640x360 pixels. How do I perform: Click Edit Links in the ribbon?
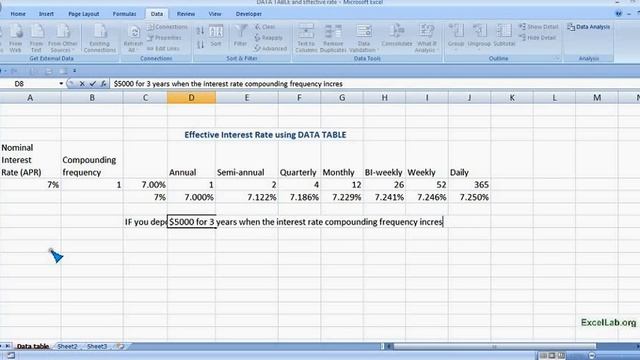pos(163,48)
